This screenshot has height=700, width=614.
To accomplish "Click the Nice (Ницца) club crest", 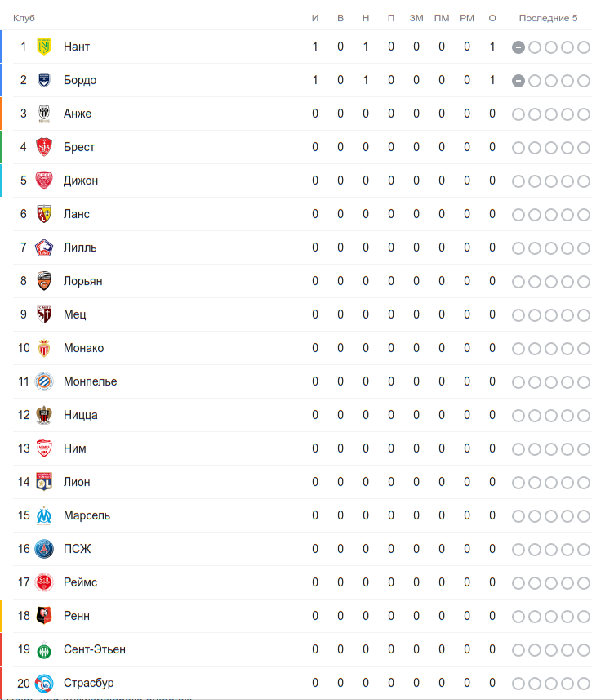I will pyautogui.click(x=44, y=415).
